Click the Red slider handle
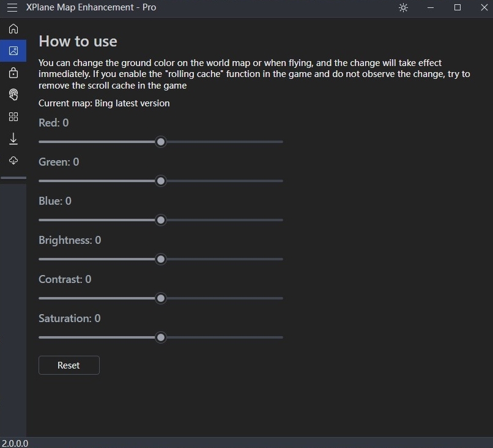 tap(161, 142)
